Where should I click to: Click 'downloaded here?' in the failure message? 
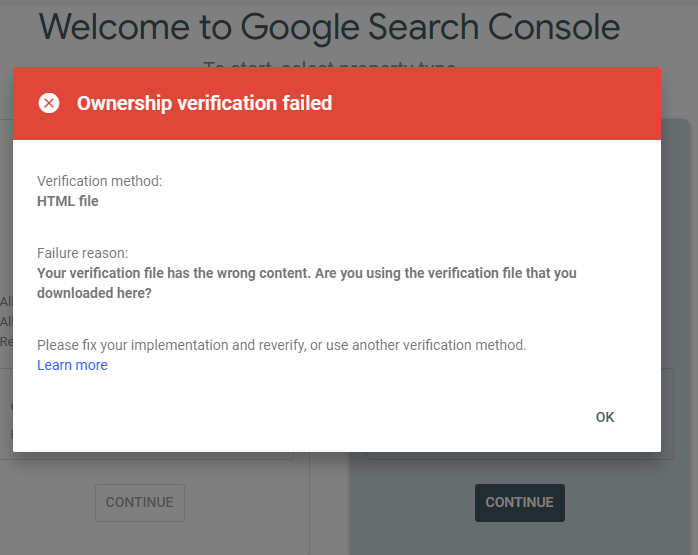click(95, 294)
